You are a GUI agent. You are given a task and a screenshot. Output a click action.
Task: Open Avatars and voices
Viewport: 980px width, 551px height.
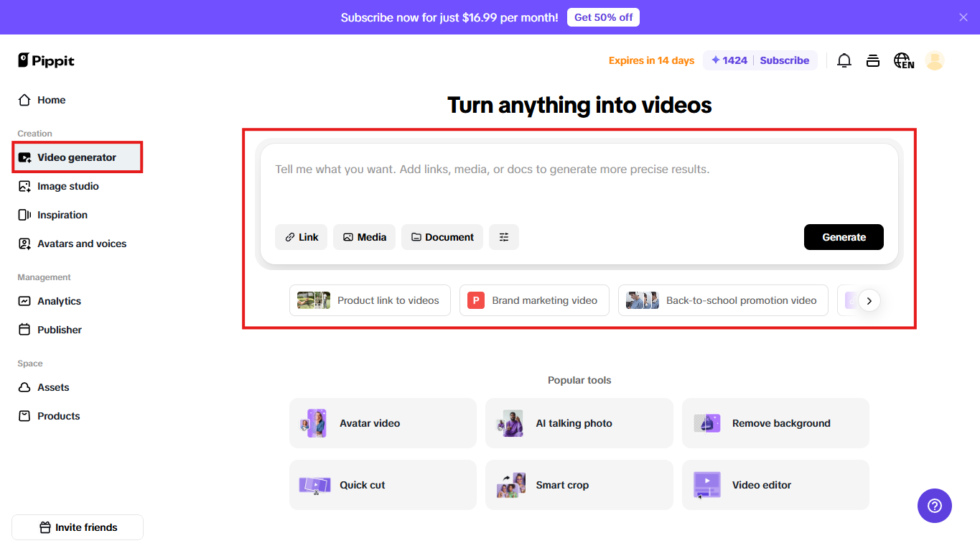click(x=81, y=244)
